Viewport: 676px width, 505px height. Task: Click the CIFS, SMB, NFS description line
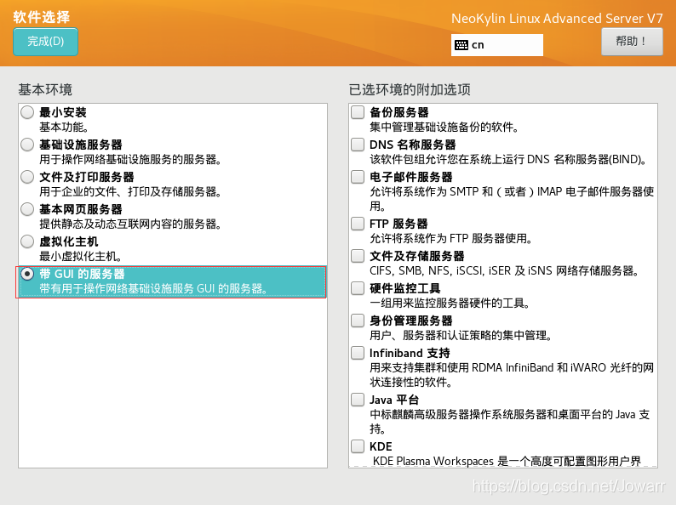[x=504, y=271]
